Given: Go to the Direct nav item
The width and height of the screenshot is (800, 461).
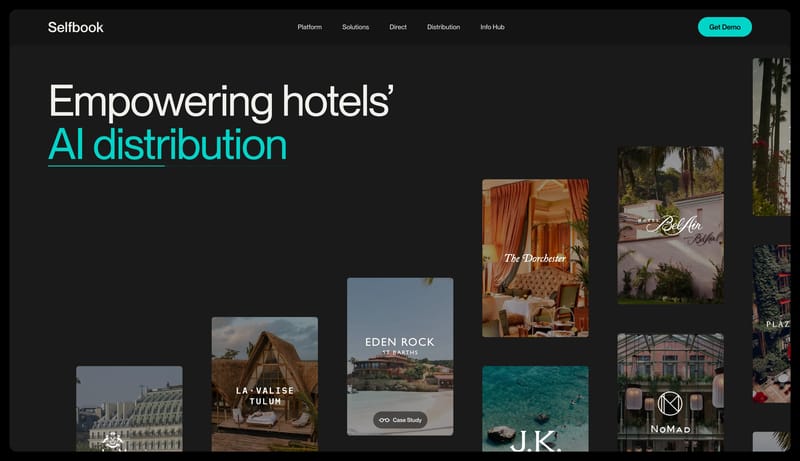Looking at the screenshot, I should (398, 27).
